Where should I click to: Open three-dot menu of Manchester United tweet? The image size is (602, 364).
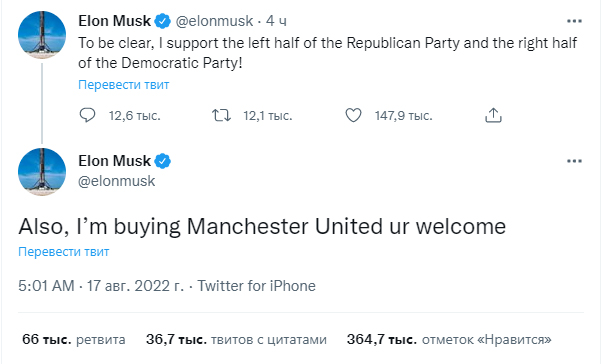574,161
